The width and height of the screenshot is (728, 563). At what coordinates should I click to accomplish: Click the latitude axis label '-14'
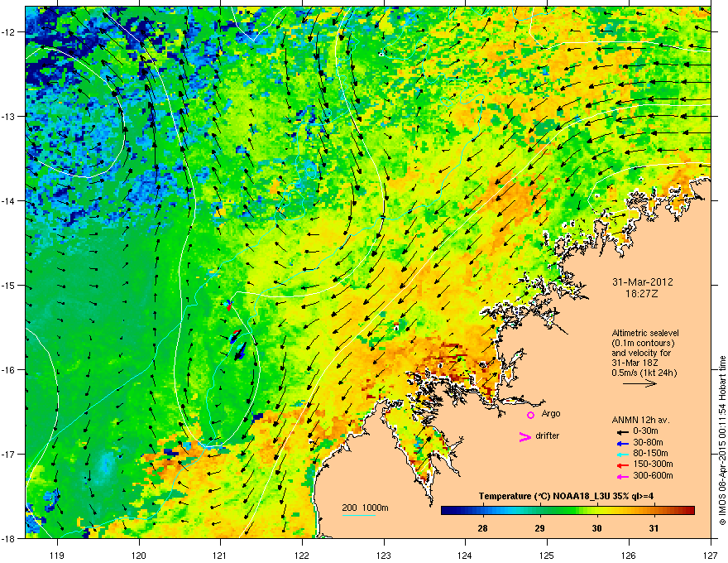pos(9,200)
